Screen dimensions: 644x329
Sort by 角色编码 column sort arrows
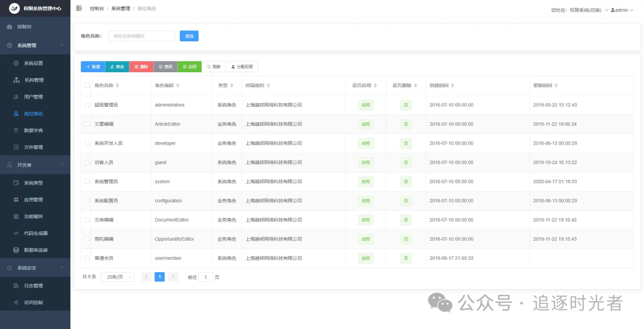point(178,85)
